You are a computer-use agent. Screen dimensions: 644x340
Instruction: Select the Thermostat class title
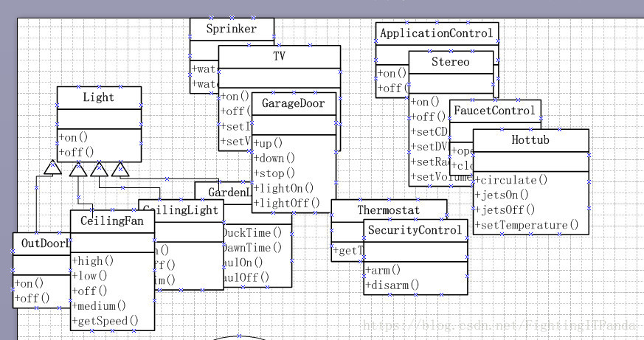click(x=389, y=210)
